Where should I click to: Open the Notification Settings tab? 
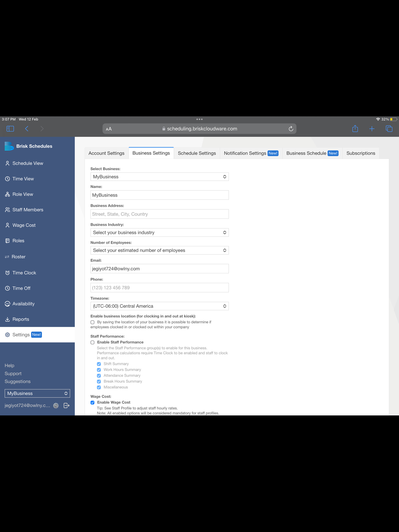coord(251,153)
